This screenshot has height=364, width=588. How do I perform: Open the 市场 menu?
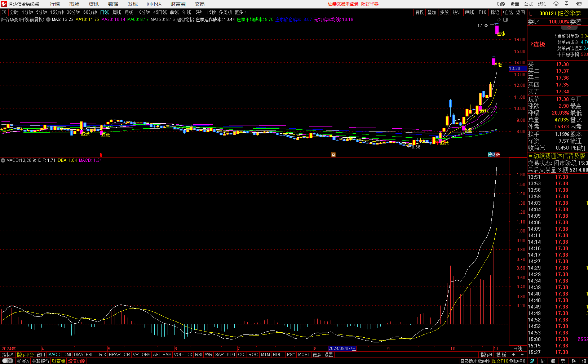coord(74,4)
